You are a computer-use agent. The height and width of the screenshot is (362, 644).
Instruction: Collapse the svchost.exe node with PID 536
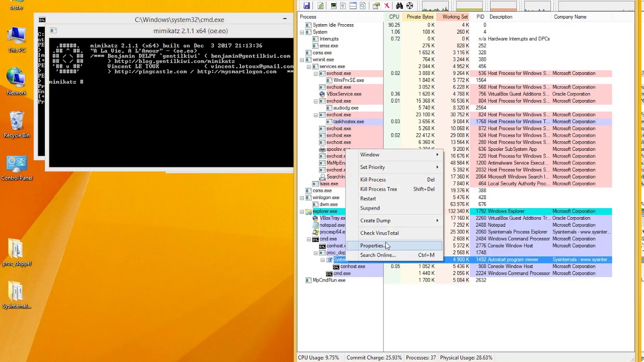(x=316, y=73)
